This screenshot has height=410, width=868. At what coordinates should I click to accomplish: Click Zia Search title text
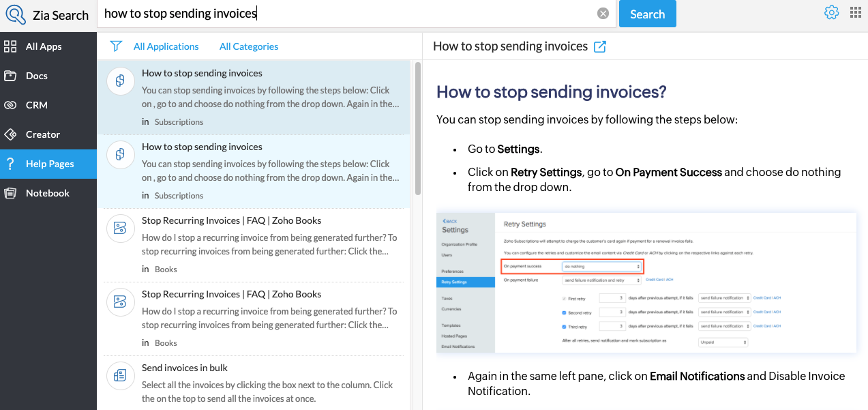coord(61,15)
